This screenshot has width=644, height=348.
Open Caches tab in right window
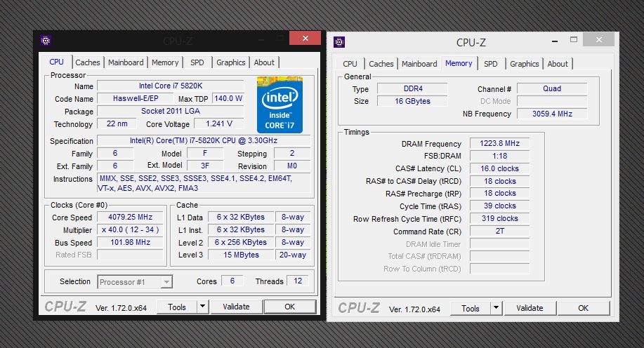[381, 64]
